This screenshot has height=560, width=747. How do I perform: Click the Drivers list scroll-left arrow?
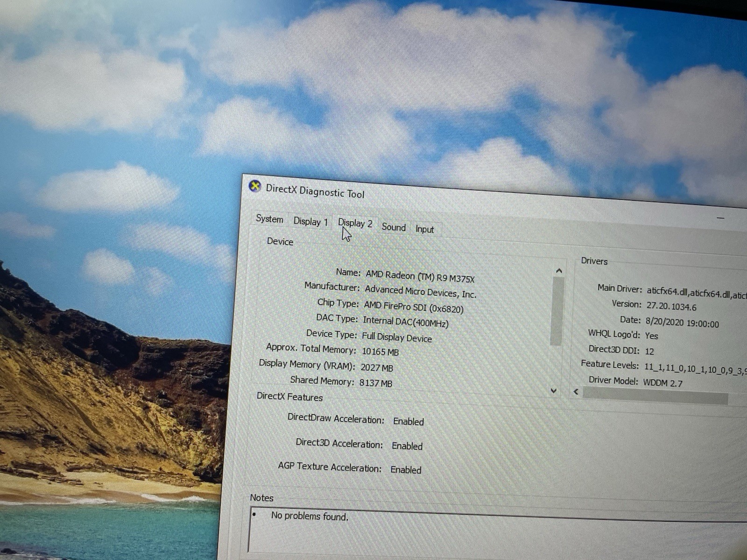576,392
